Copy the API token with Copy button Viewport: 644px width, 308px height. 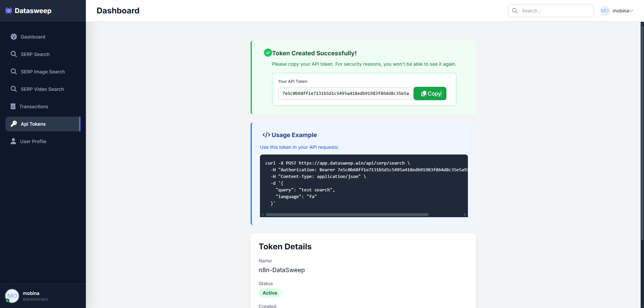click(x=430, y=94)
